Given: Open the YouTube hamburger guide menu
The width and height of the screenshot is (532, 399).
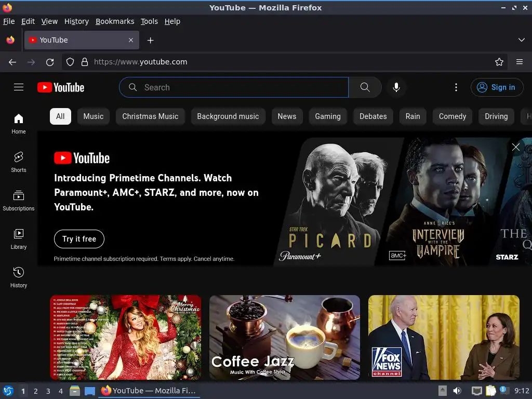Looking at the screenshot, I should tap(19, 87).
